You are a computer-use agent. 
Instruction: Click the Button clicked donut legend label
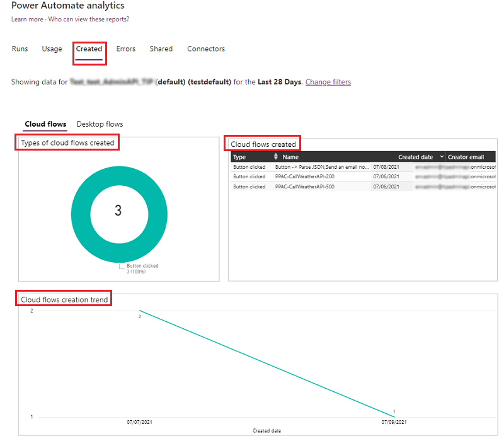(142, 266)
